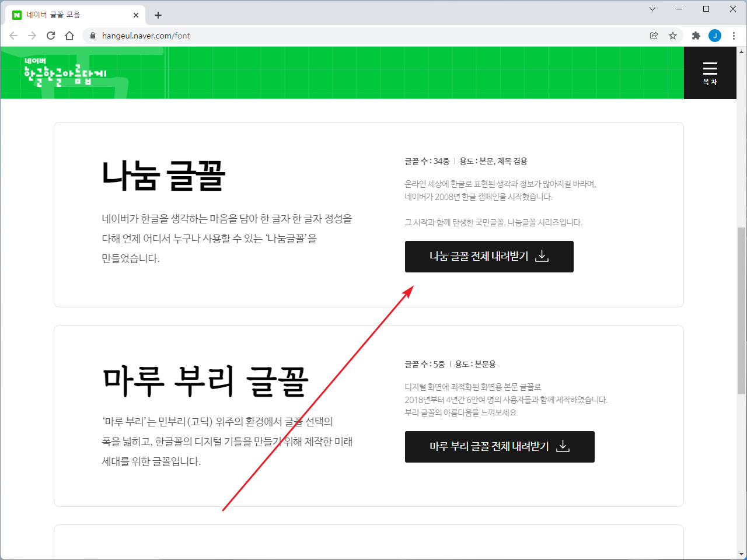The height and width of the screenshot is (560, 747).
Task: Select the 네이버 글꼴 모음 tab
Action: pyautogui.click(x=76, y=15)
